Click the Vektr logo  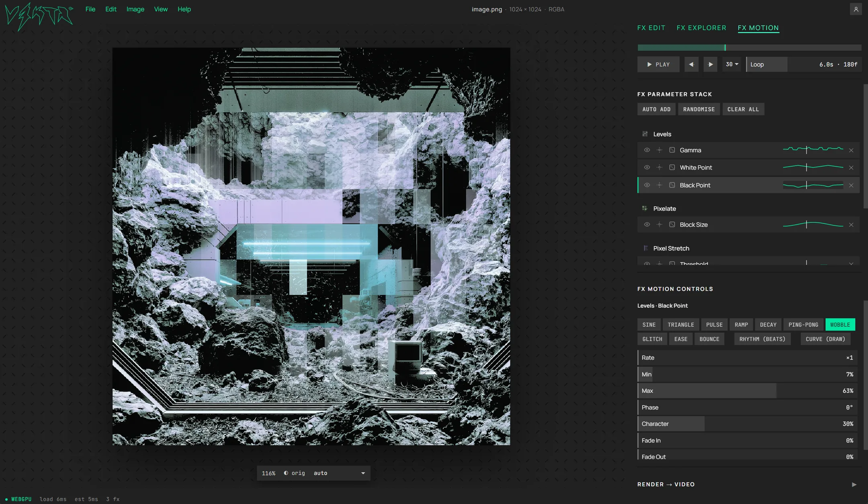click(x=39, y=16)
